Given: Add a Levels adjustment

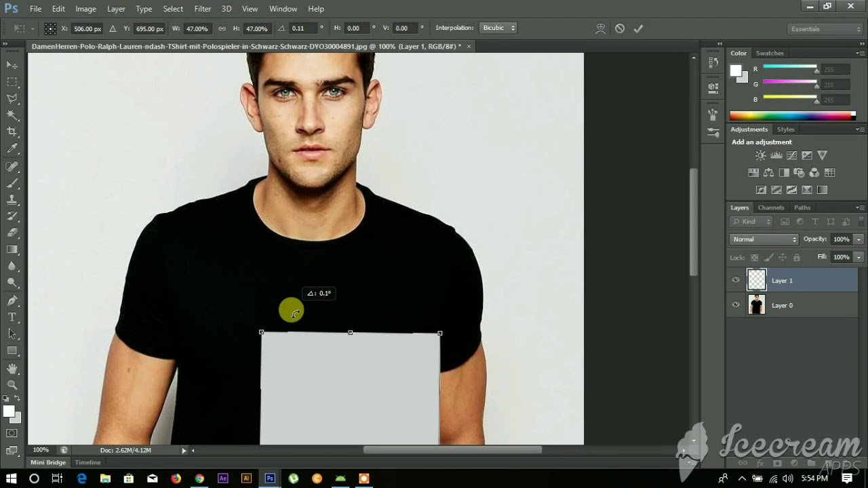Looking at the screenshot, I should [776, 156].
